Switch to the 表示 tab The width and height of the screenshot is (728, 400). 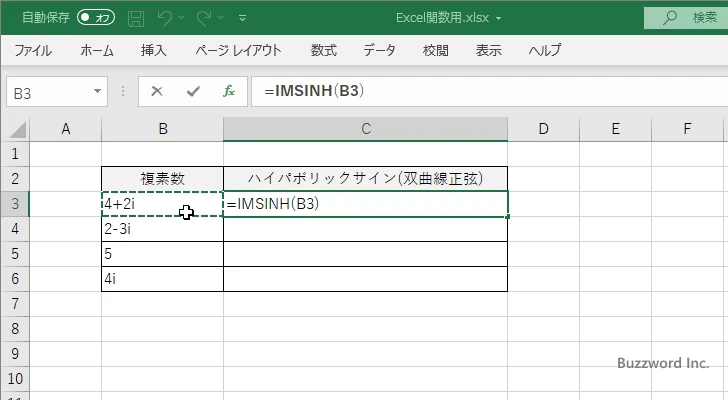tap(488, 50)
